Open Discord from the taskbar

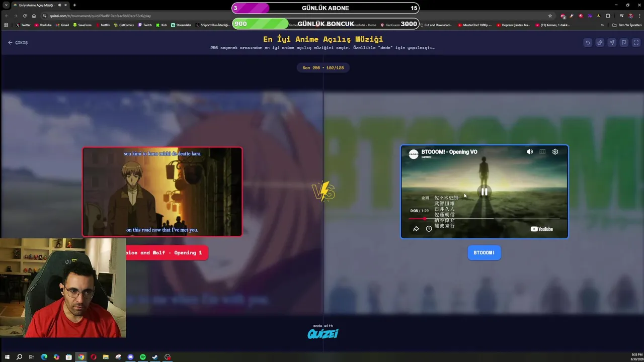130,357
